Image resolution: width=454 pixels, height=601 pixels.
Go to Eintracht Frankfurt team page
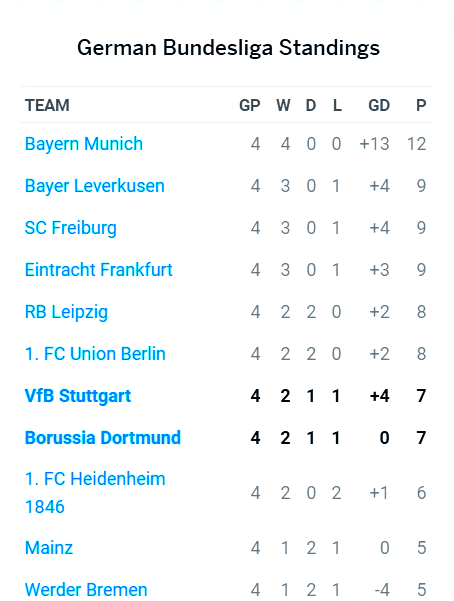click(x=99, y=270)
